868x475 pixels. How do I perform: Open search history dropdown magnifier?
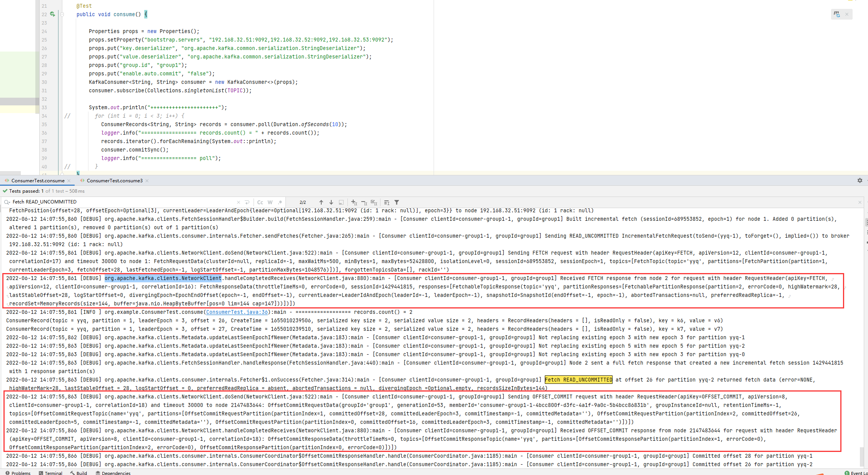pos(7,202)
